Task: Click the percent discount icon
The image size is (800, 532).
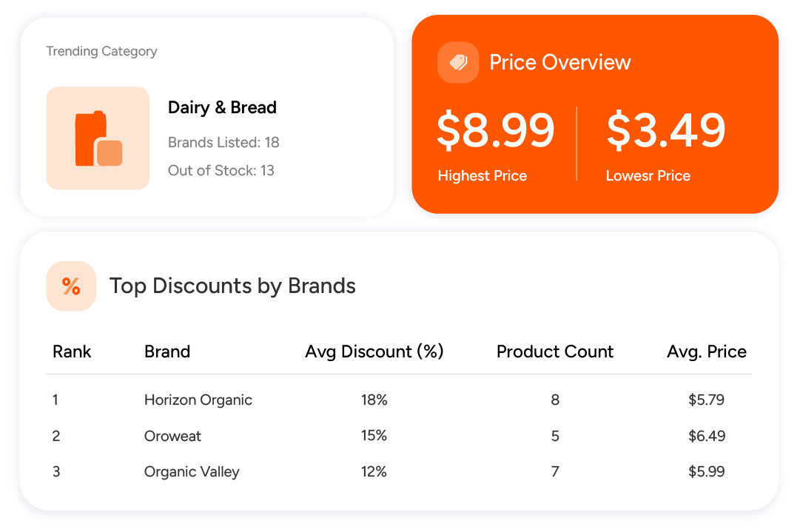Action: (x=72, y=286)
